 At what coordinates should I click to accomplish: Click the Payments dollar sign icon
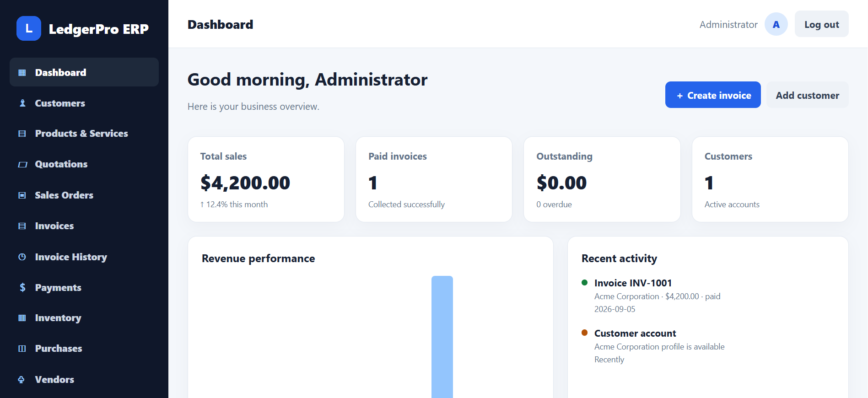22,287
